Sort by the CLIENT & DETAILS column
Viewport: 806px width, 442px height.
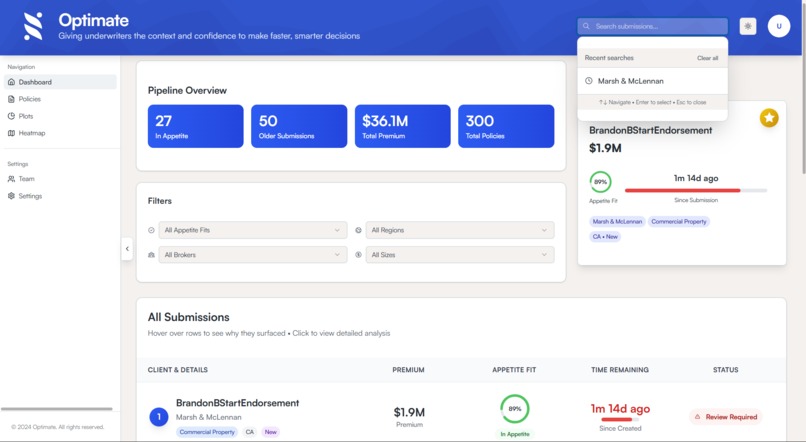click(x=178, y=370)
